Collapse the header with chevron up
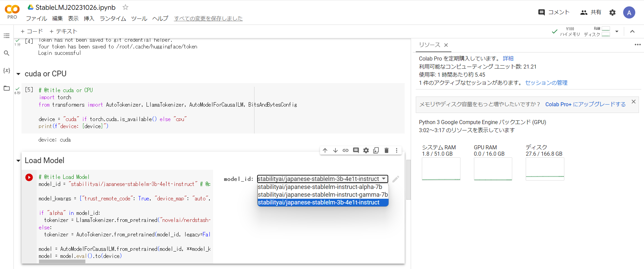 point(632,31)
